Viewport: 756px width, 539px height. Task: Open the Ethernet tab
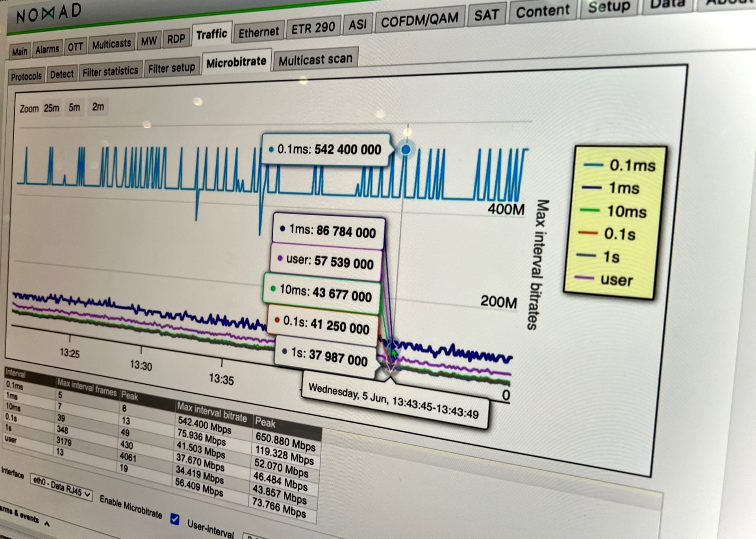(258, 32)
